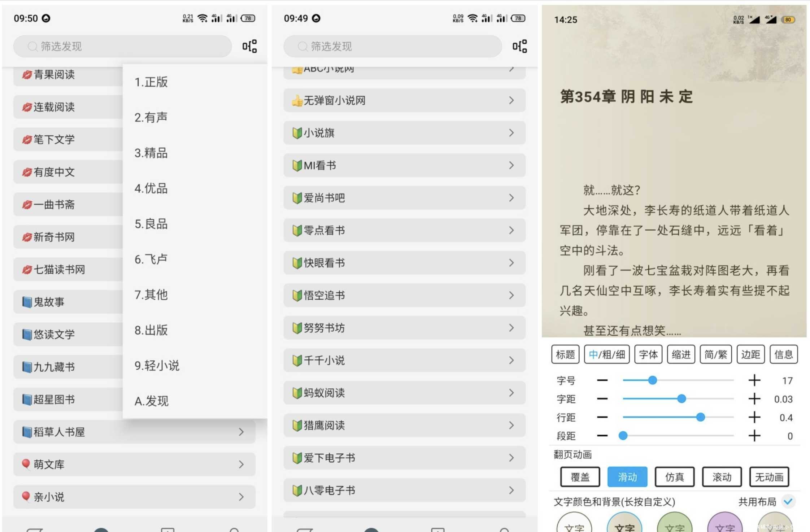Viewport: 810px width, 532px height.
Task: Select 滚动 page-turn animation
Action: click(x=722, y=477)
